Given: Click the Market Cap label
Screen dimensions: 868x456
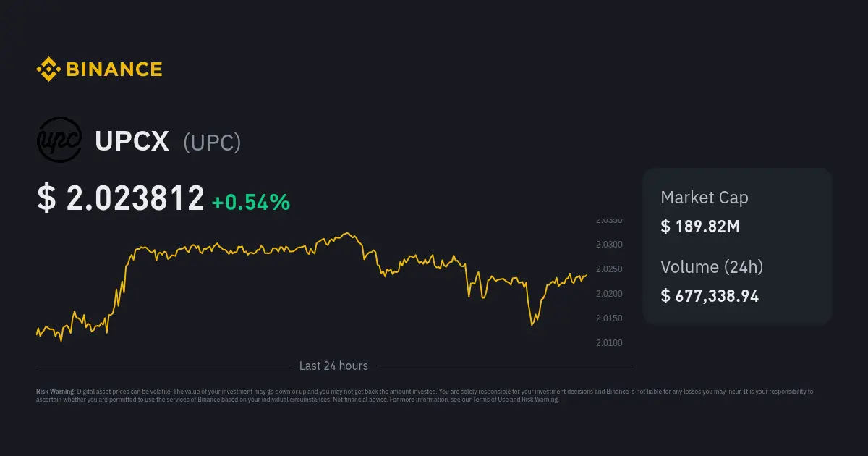Looking at the screenshot, I should click(x=704, y=198).
